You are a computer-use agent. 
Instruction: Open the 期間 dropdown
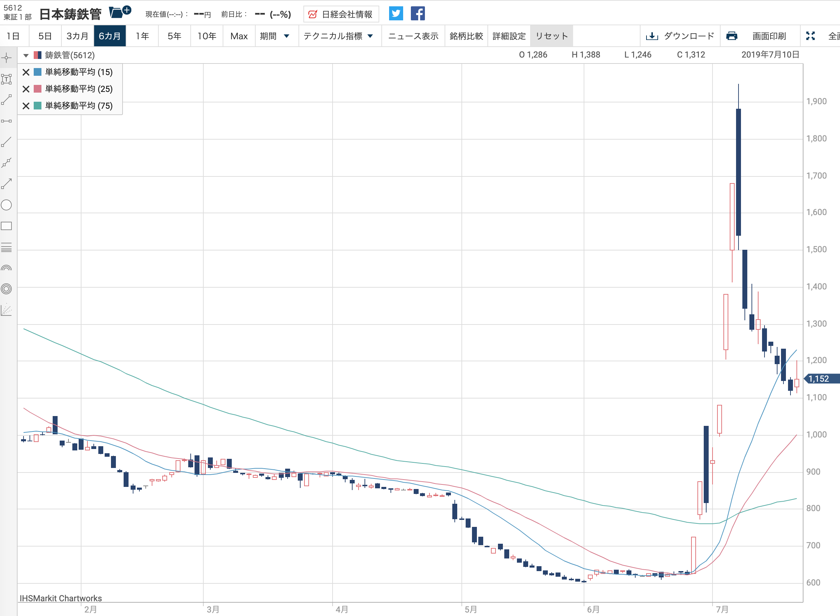pyautogui.click(x=275, y=36)
